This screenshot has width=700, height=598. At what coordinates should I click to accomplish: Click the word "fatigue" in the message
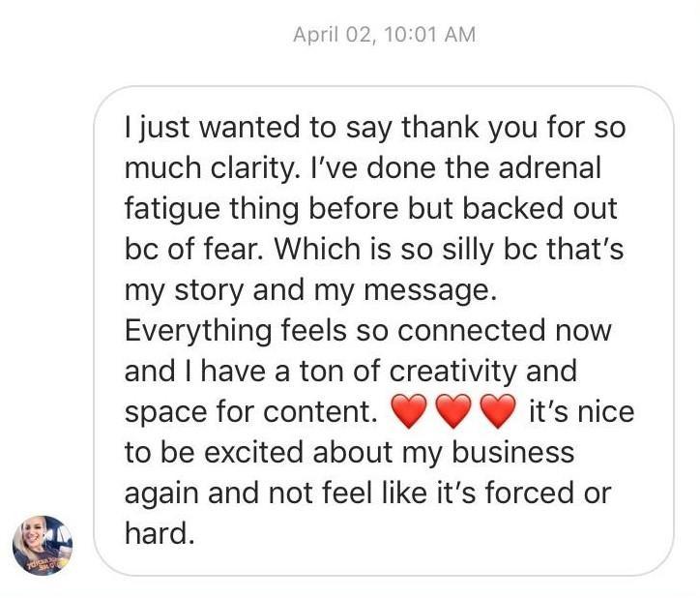pyautogui.click(x=172, y=210)
